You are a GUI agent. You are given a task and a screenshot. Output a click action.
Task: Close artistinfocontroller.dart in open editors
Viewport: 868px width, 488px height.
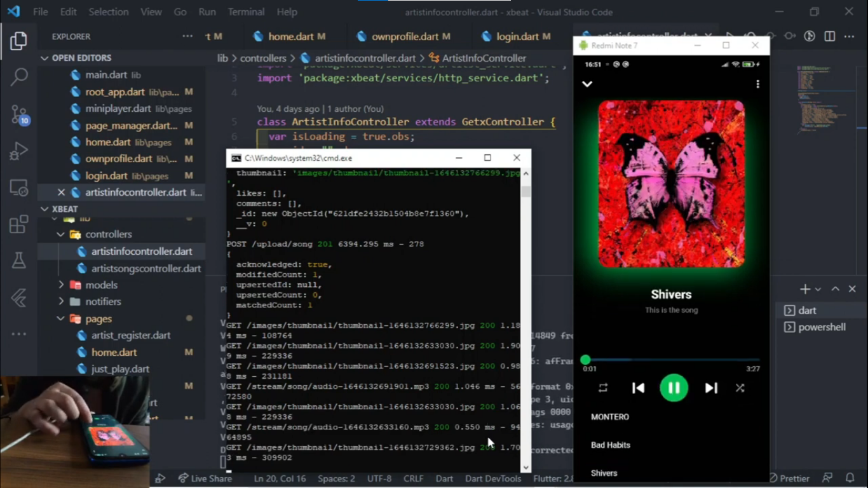(61, 192)
